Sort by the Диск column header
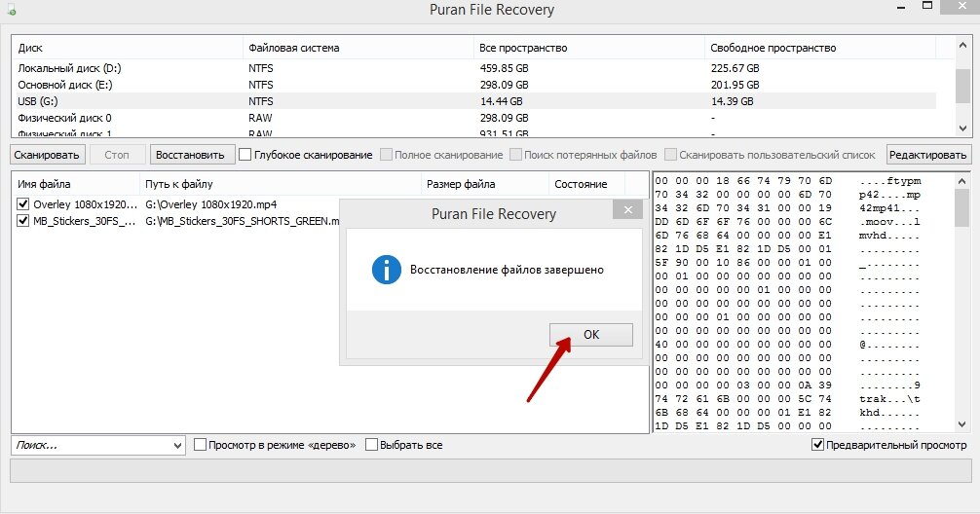980x514 pixels. pos(128,48)
